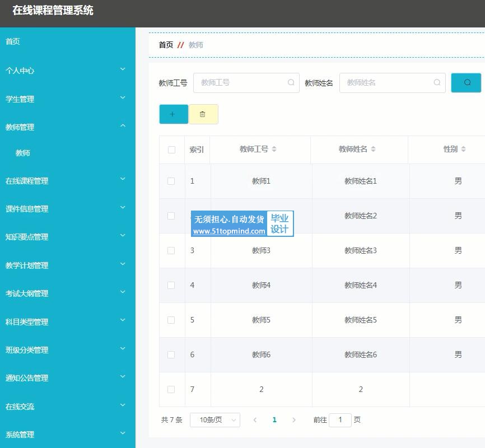Click magnifier icon inside 教师工号 field
Viewport: 485px width, 448px height.
[x=291, y=82]
